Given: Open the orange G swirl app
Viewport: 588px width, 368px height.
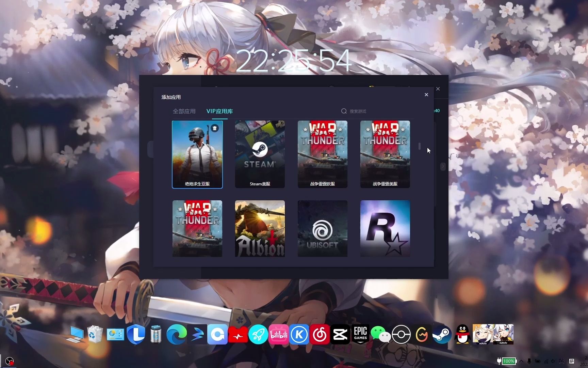Looking at the screenshot, I should tap(422, 334).
